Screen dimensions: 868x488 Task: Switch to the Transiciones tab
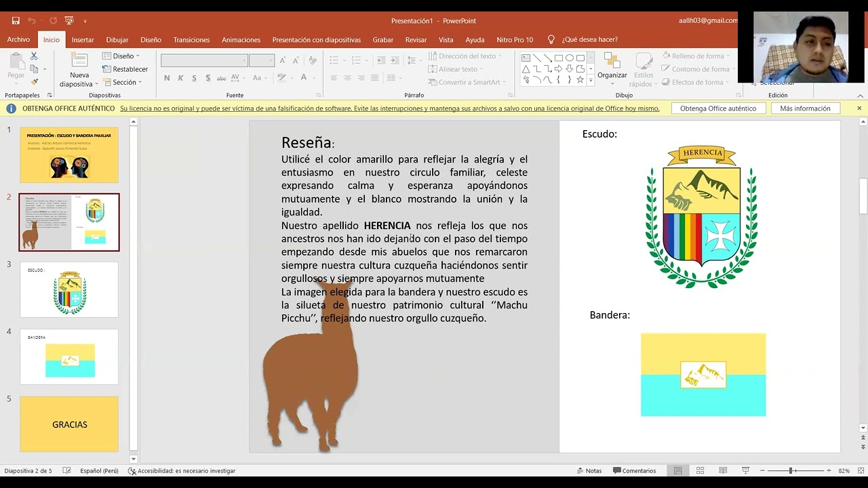(x=191, y=39)
